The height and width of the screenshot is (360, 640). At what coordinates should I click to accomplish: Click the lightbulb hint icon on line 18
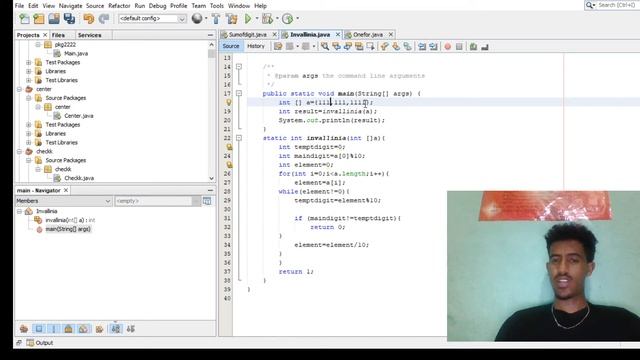[229, 102]
